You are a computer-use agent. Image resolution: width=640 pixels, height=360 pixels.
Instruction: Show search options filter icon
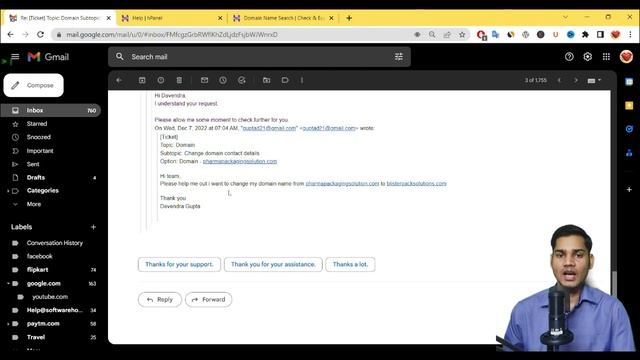pos(399,57)
